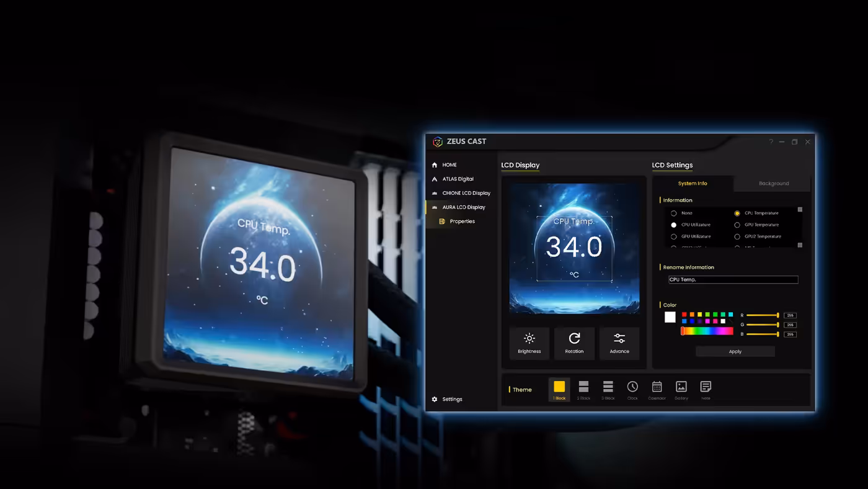
Task: Click the Apply button
Action: 735,352
